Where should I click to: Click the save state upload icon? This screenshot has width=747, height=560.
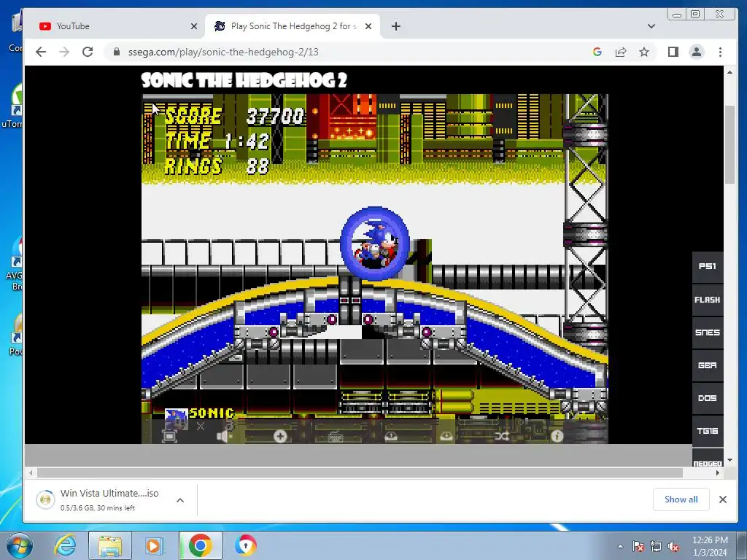point(391,436)
